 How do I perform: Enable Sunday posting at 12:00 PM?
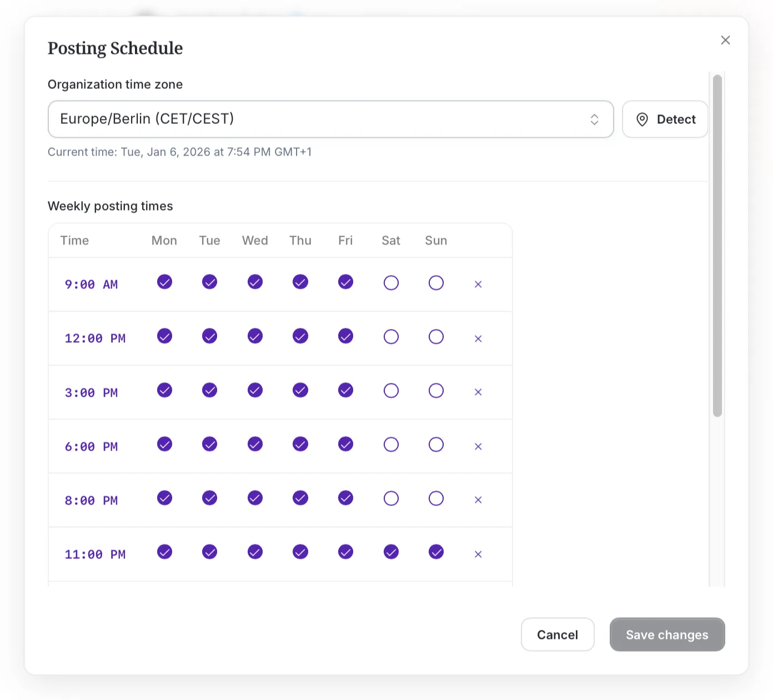click(x=436, y=337)
